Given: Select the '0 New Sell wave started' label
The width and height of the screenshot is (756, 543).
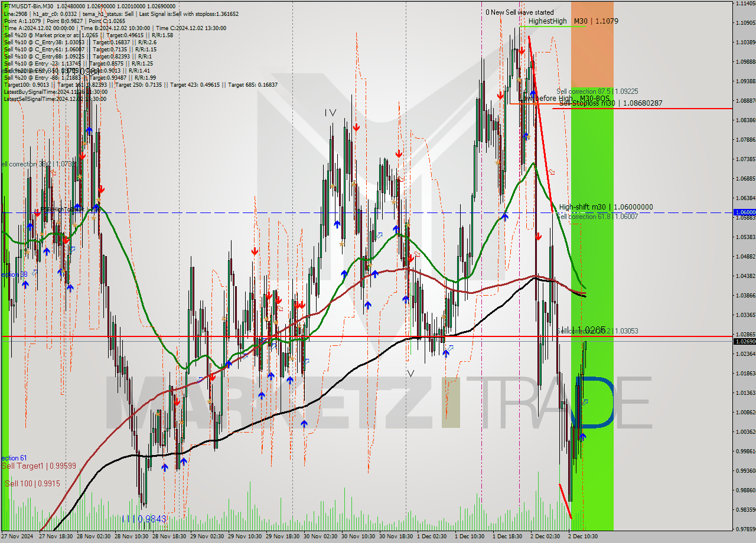Looking at the screenshot, I should coord(520,12).
